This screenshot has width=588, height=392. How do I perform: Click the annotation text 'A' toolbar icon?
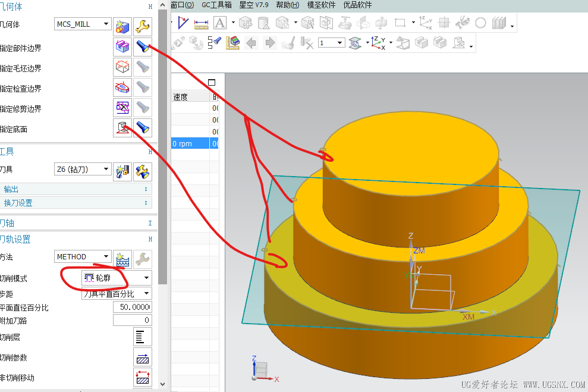click(x=219, y=23)
